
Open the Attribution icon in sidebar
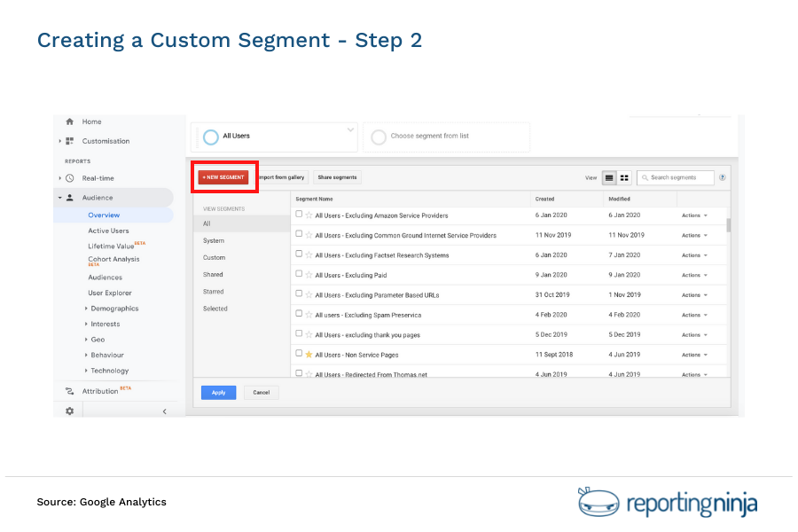(x=70, y=390)
